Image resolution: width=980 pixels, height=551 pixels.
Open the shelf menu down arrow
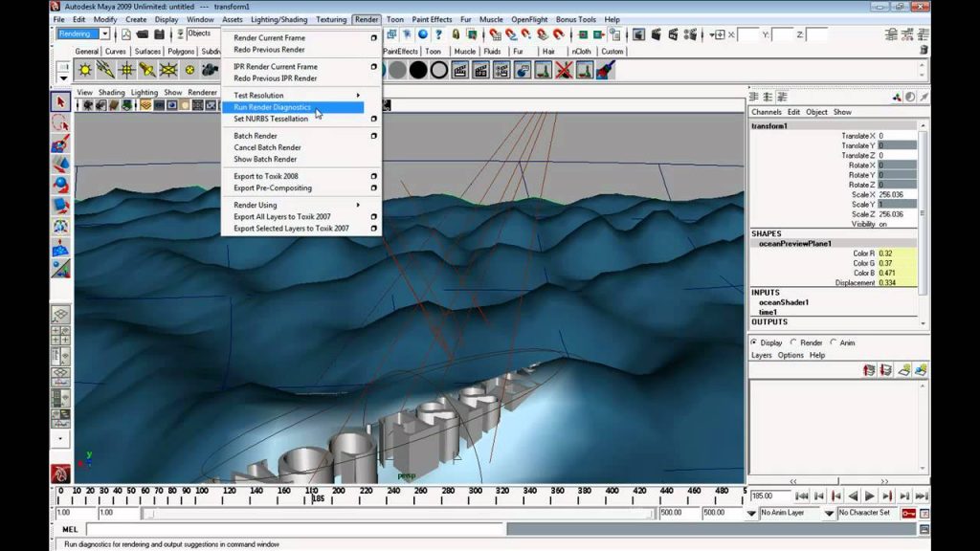64,78
